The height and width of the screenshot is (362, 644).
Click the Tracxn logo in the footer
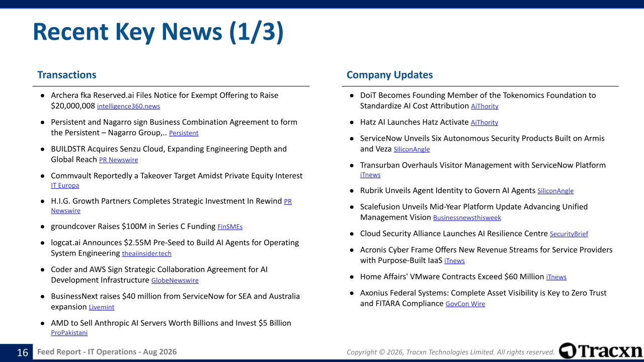coord(601,351)
